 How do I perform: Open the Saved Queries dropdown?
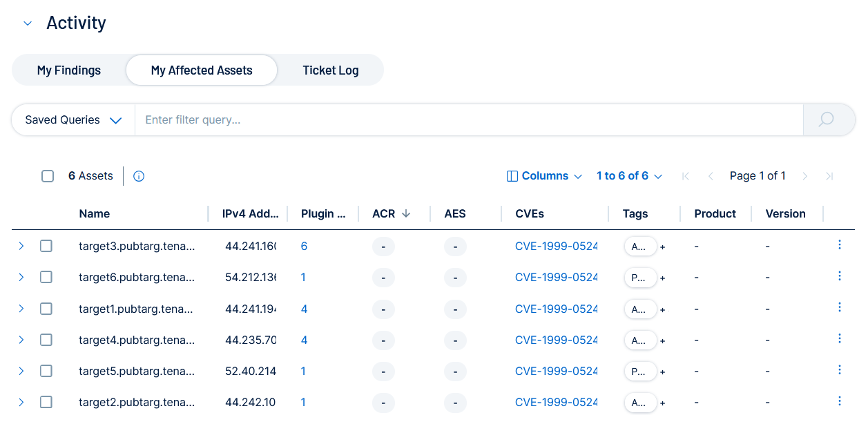73,120
